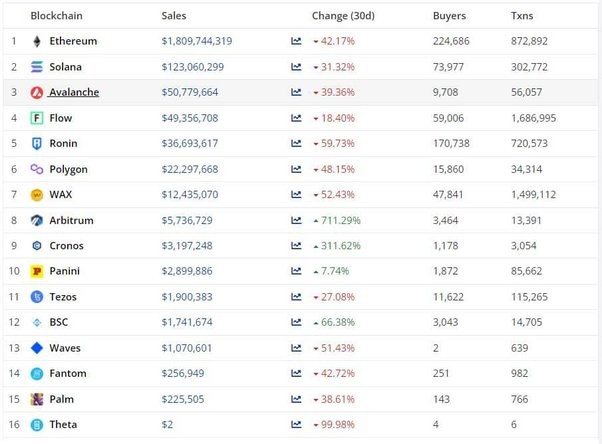The image size is (602, 444).
Task: Open the Ronin sales chart icon
Action: pos(296,143)
